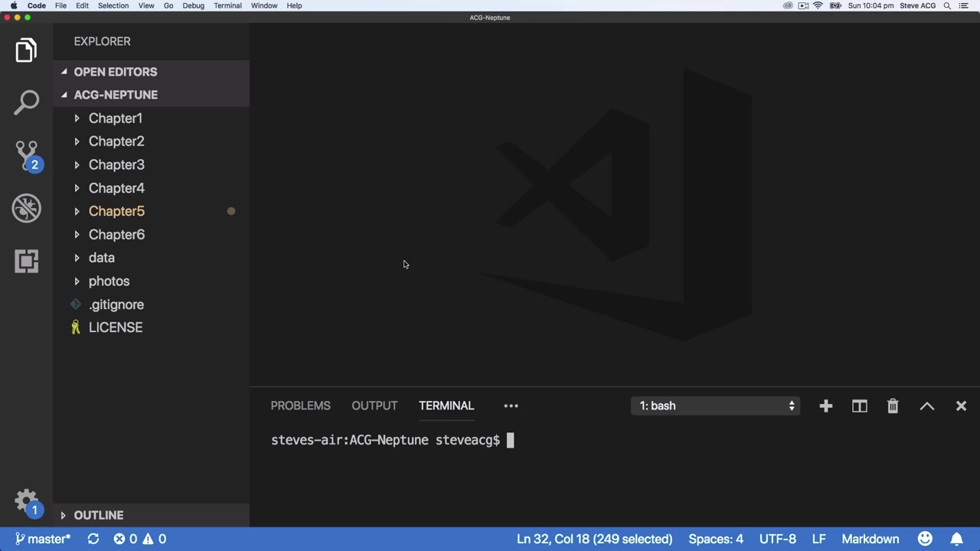This screenshot has width=980, height=551.
Task: Switch to the PROBLEMS tab
Action: (x=300, y=406)
